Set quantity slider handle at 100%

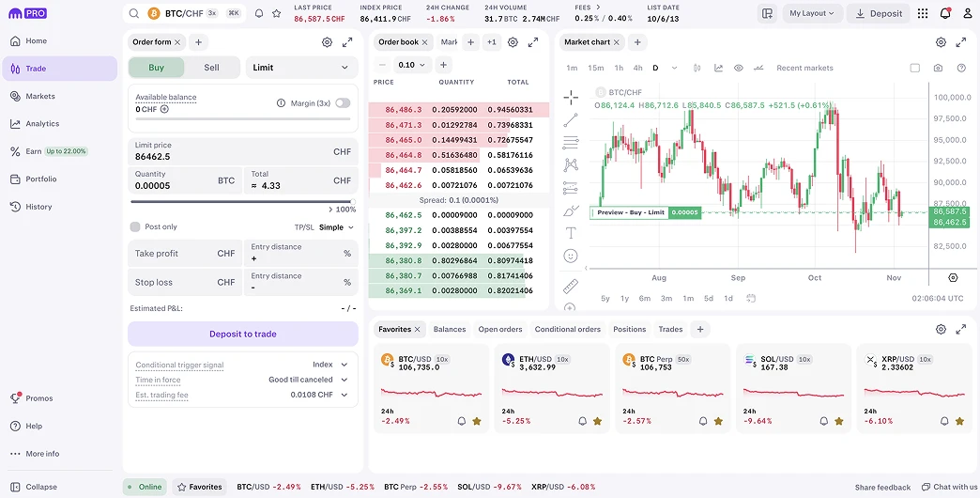coord(353,201)
